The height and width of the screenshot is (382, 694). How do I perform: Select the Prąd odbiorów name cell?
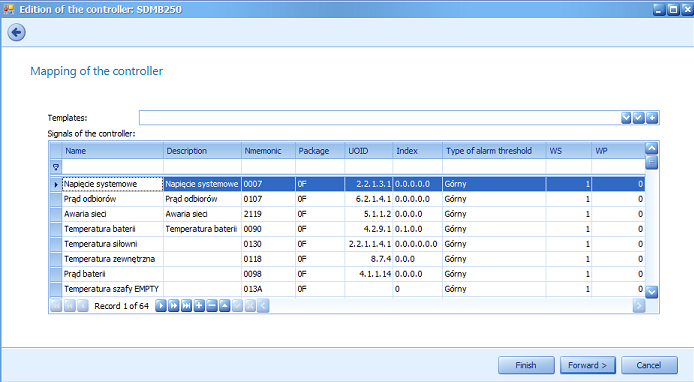112,199
